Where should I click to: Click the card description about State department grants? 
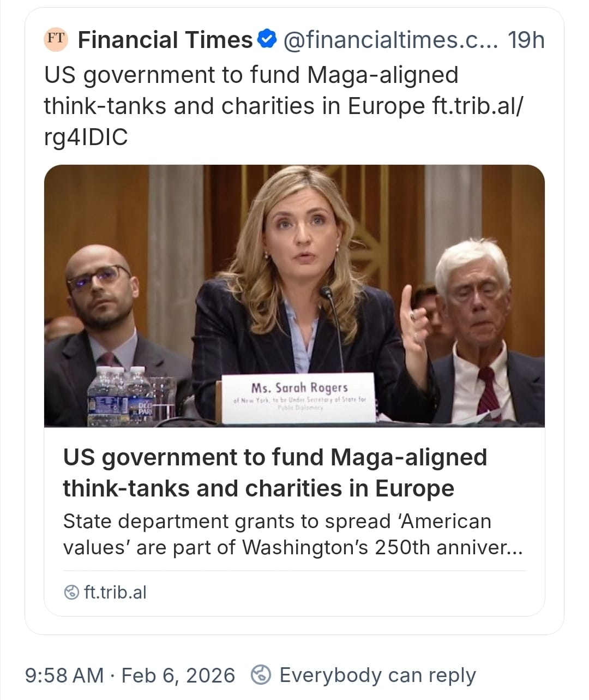click(x=293, y=534)
